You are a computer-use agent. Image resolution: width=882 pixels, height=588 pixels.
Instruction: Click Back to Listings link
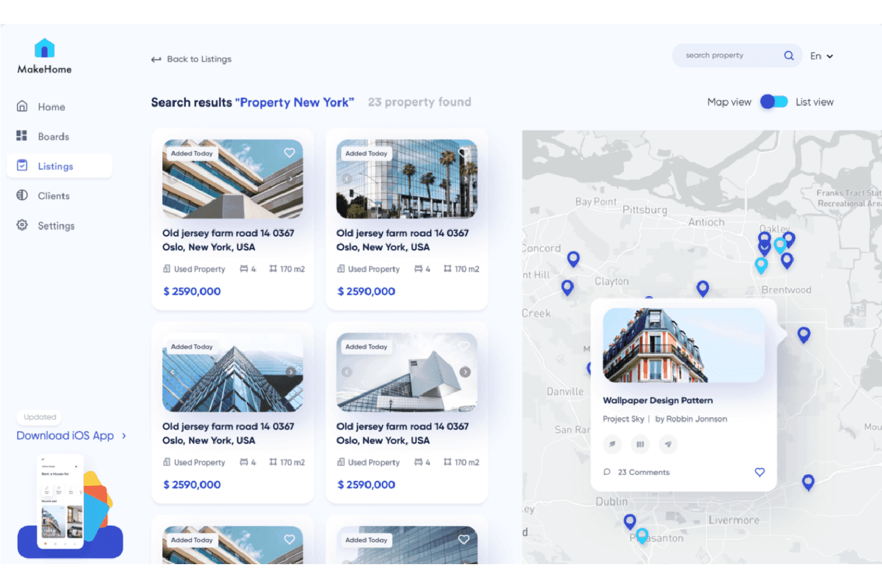click(192, 59)
